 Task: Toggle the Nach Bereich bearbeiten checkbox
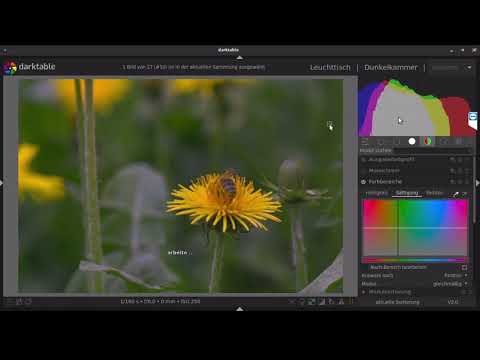[x=464, y=267]
